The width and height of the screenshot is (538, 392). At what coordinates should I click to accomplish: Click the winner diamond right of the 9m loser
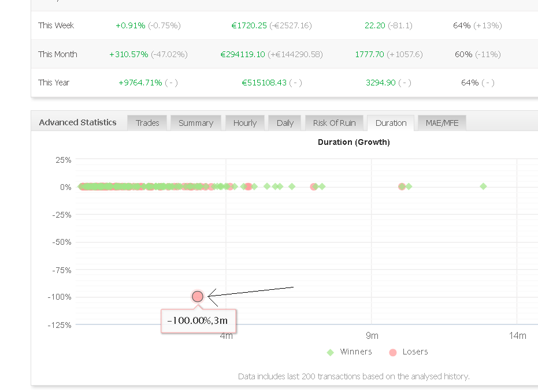coord(409,186)
